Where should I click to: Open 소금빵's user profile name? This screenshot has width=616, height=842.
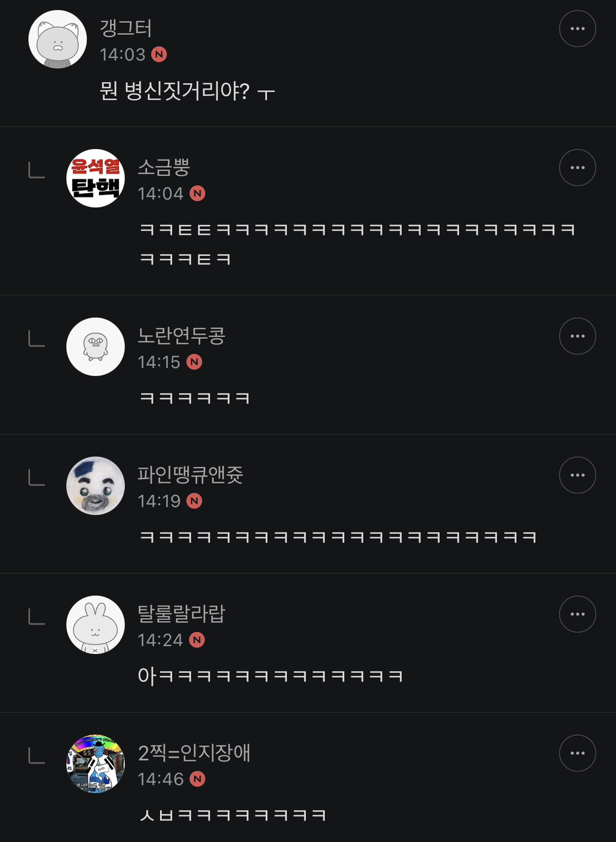pyautogui.click(x=164, y=167)
